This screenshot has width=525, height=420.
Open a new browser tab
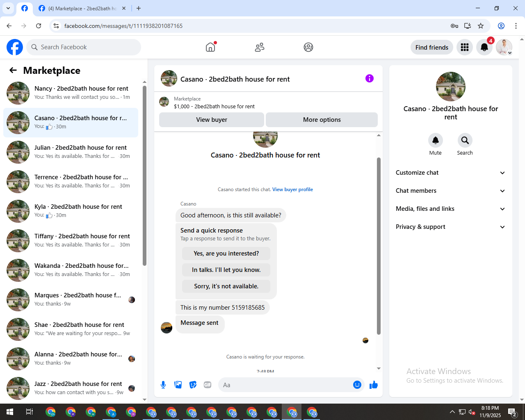[139, 8]
